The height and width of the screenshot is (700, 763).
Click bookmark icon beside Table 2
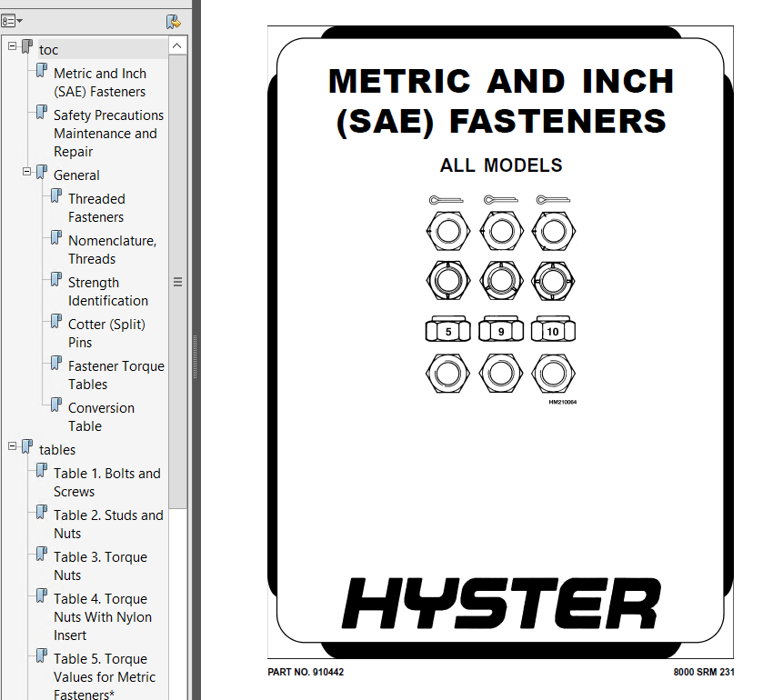point(42,512)
